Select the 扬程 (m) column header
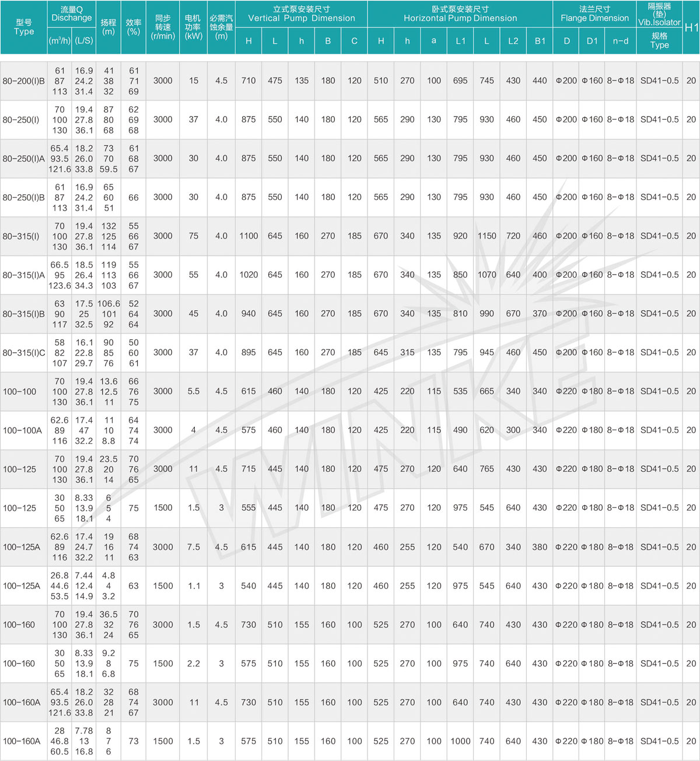Screen dimensions: 700x761 click(108, 27)
